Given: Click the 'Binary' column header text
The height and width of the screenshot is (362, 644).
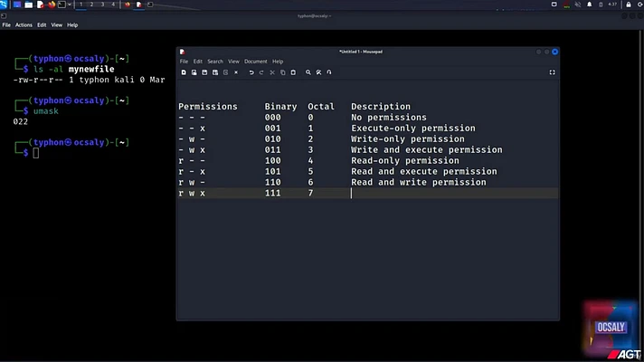Looking at the screenshot, I should tap(280, 107).
